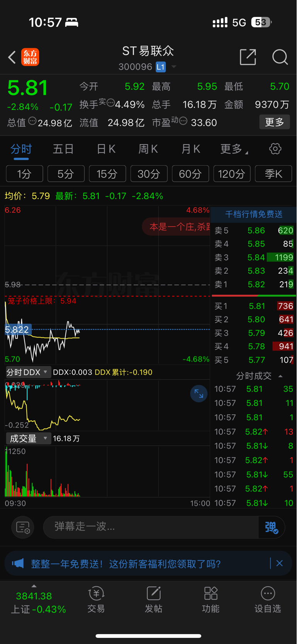
Task: Select the 60分 period button
Action: pyautogui.click(x=190, y=174)
